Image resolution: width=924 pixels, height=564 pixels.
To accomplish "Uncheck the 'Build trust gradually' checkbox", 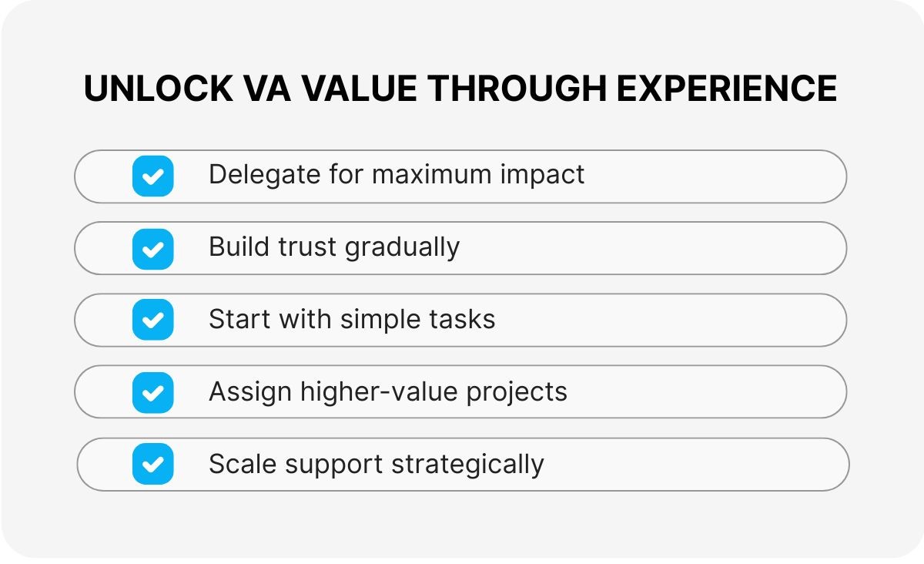I will (x=152, y=249).
